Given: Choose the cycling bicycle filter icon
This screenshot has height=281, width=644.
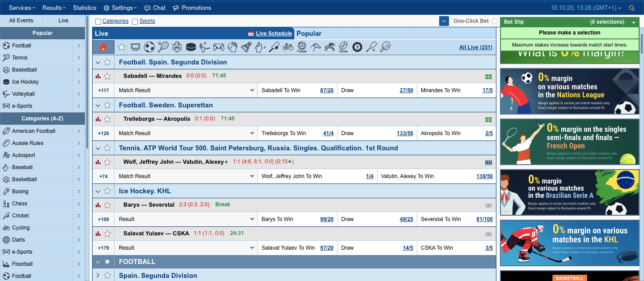Looking at the screenshot, I should (x=288, y=47).
